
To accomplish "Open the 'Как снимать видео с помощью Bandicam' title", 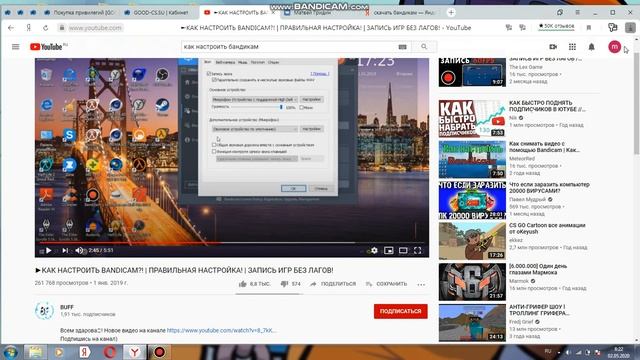I will [x=544, y=147].
